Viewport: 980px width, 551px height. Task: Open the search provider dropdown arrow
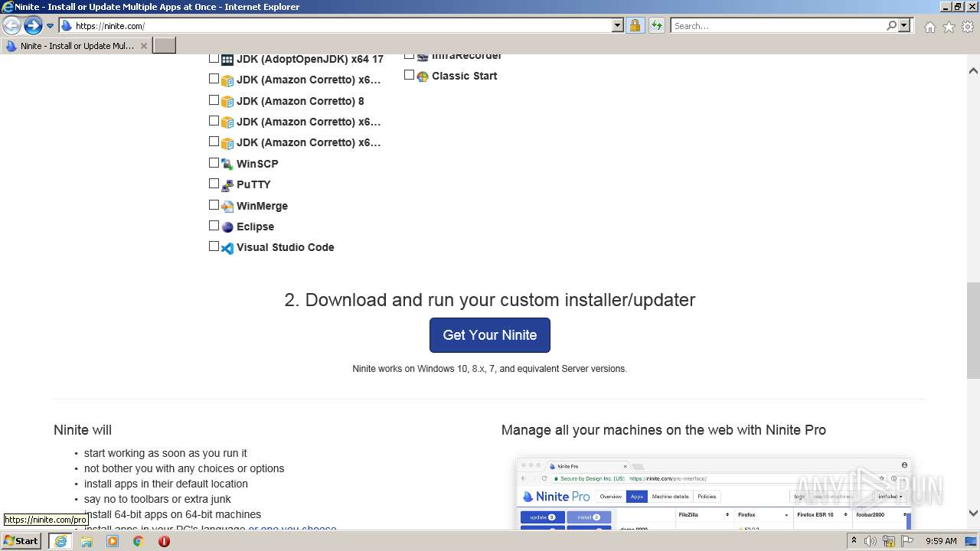pos(904,25)
